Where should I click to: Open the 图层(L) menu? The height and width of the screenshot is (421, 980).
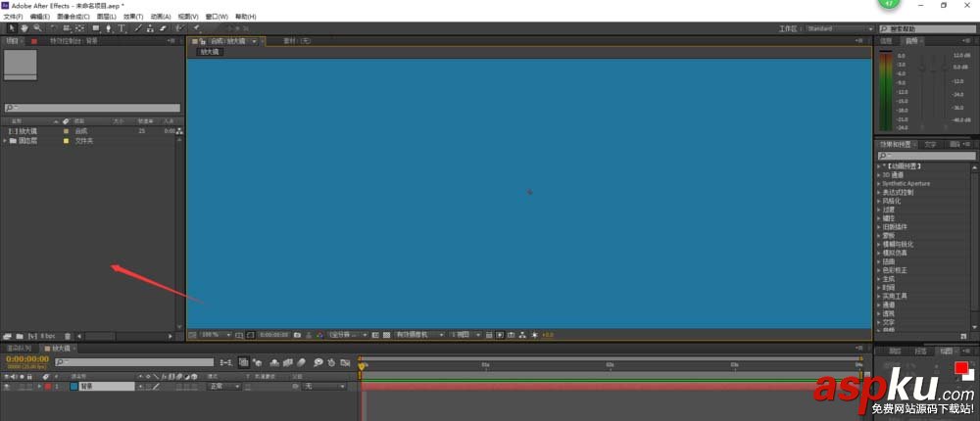coord(106,17)
